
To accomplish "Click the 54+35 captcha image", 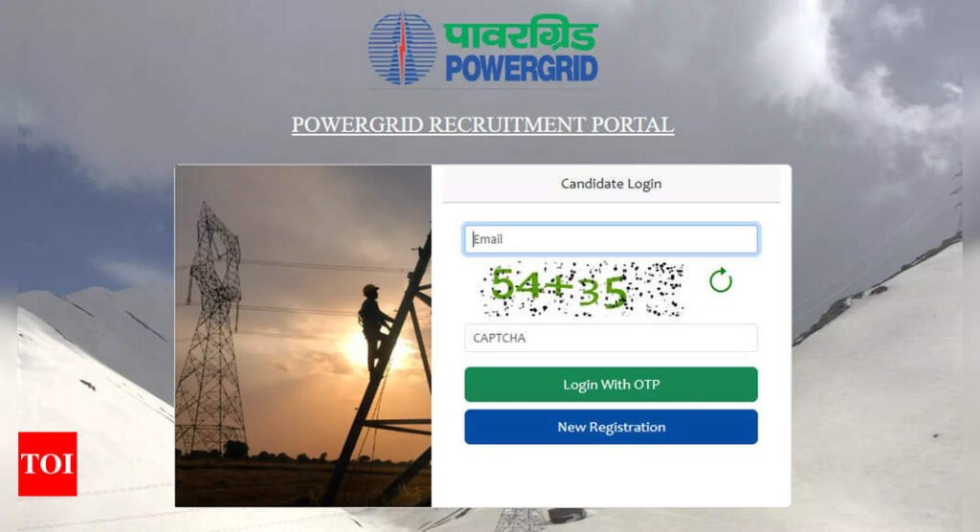I will click(x=583, y=289).
